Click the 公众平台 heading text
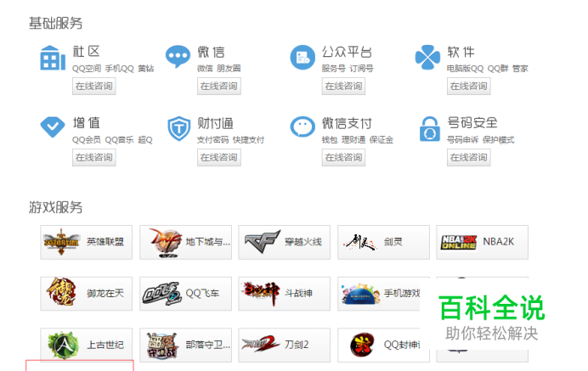This screenshot has width=588, height=371. [x=347, y=52]
